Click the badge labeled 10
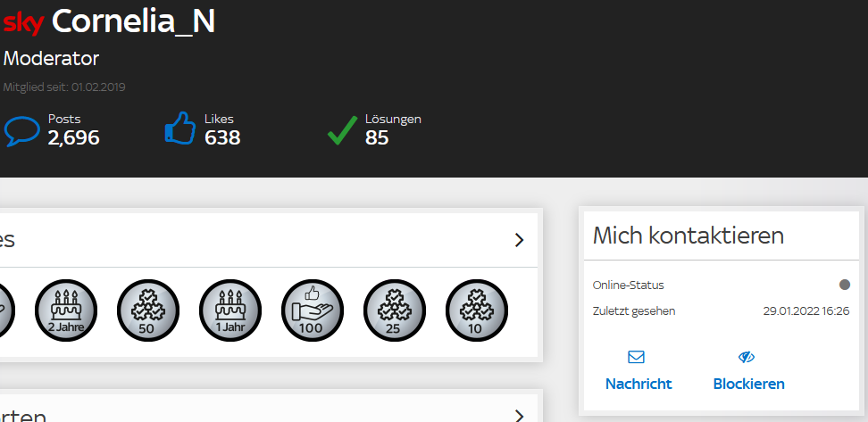The width and height of the screenshot is (868, 422). click(476, 310)
